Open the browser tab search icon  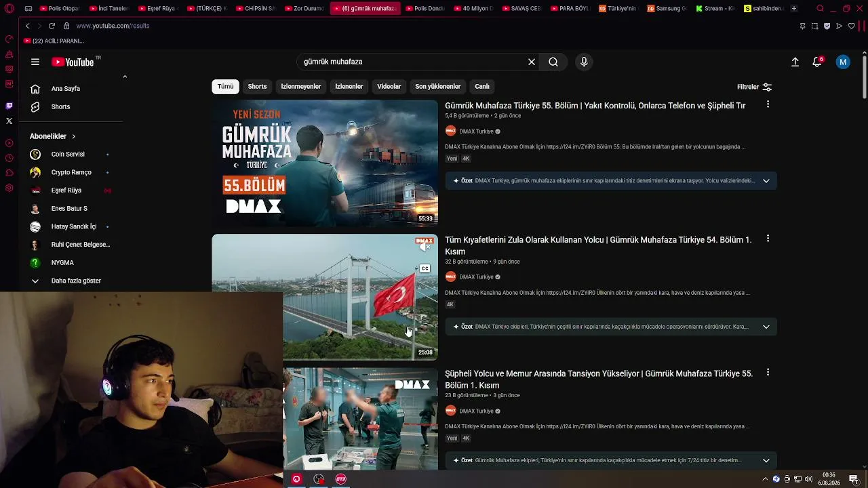tap(820, 9)
